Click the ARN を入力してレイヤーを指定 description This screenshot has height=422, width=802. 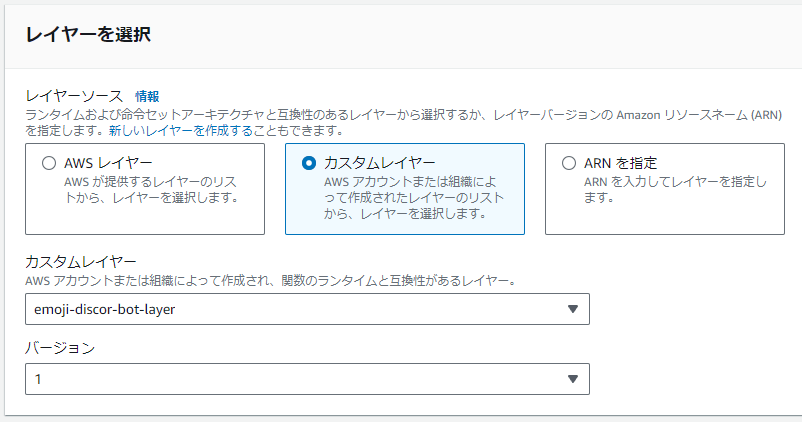[675, 190]
